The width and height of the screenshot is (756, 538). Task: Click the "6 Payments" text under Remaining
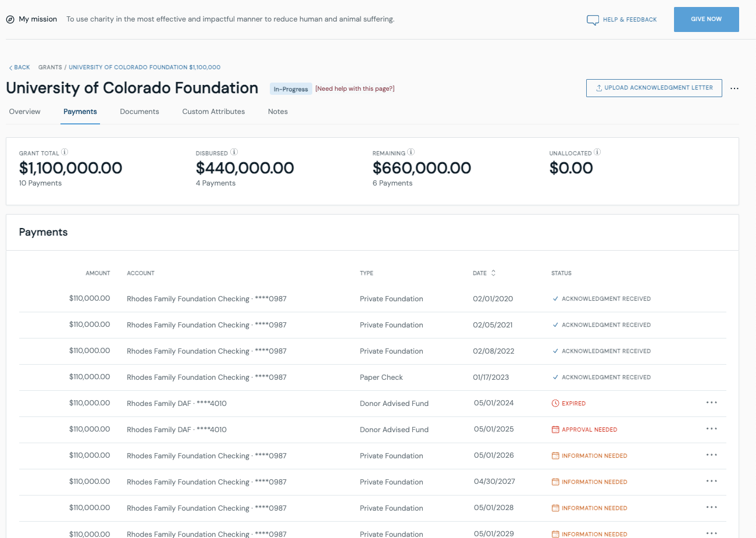pyautogui.click(x=393, y=183)
